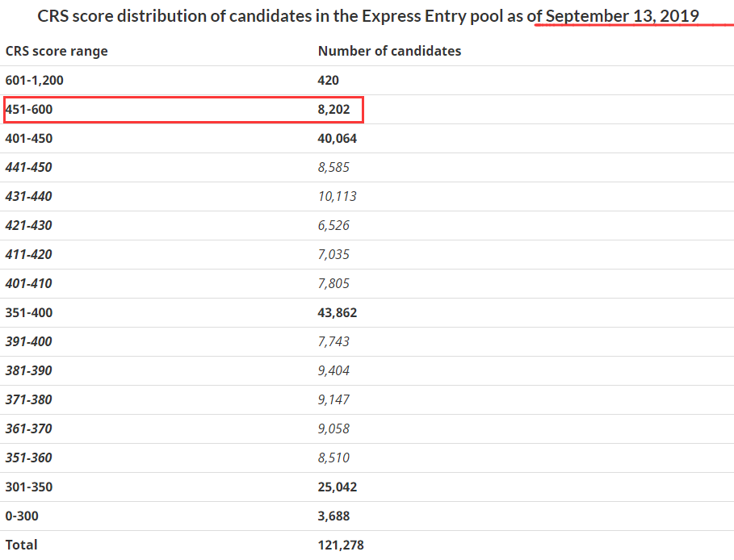Click the 9,058 value for 361-370
The width and height of the screenshot is (734, 560).
tap(333, 428)
